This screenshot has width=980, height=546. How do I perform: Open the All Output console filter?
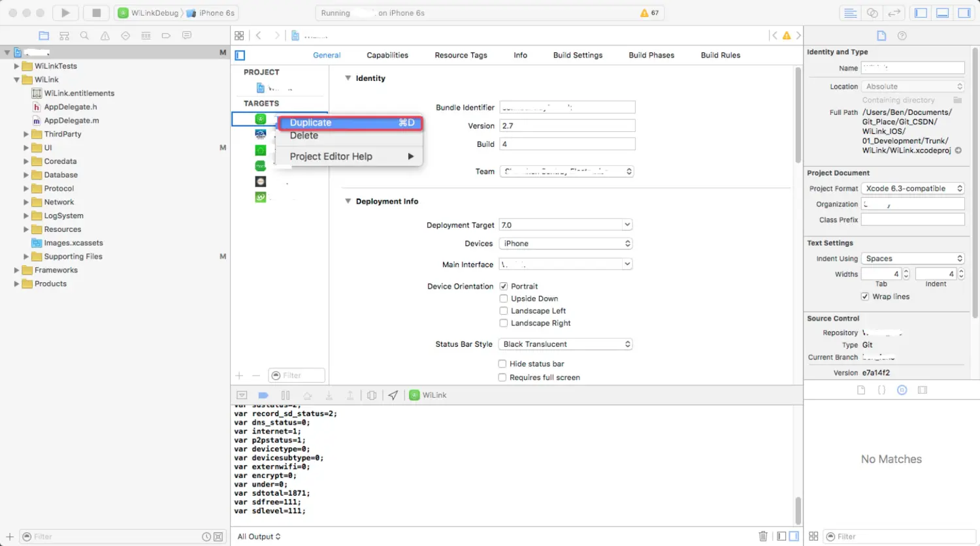[x=259, y=537]
